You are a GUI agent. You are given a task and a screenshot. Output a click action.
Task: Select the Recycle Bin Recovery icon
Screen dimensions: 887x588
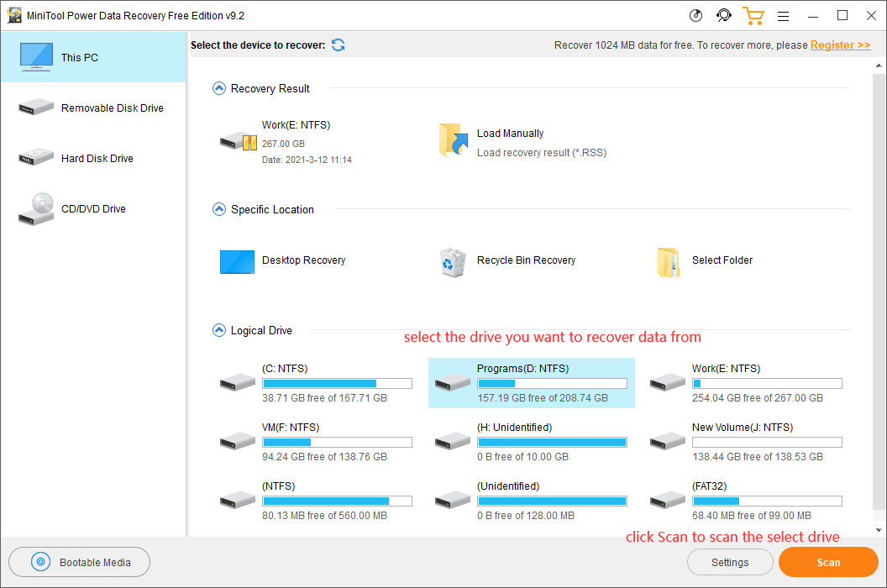click(x=452, y=261)
